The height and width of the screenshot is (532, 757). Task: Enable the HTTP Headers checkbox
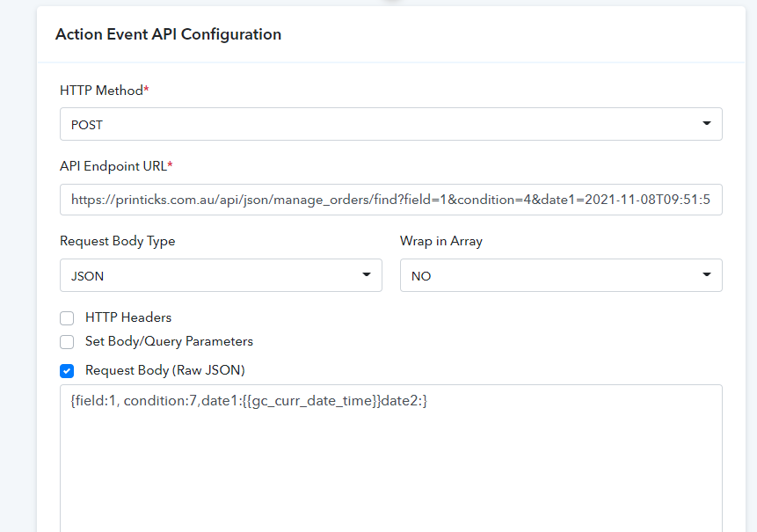pos(67,318)
